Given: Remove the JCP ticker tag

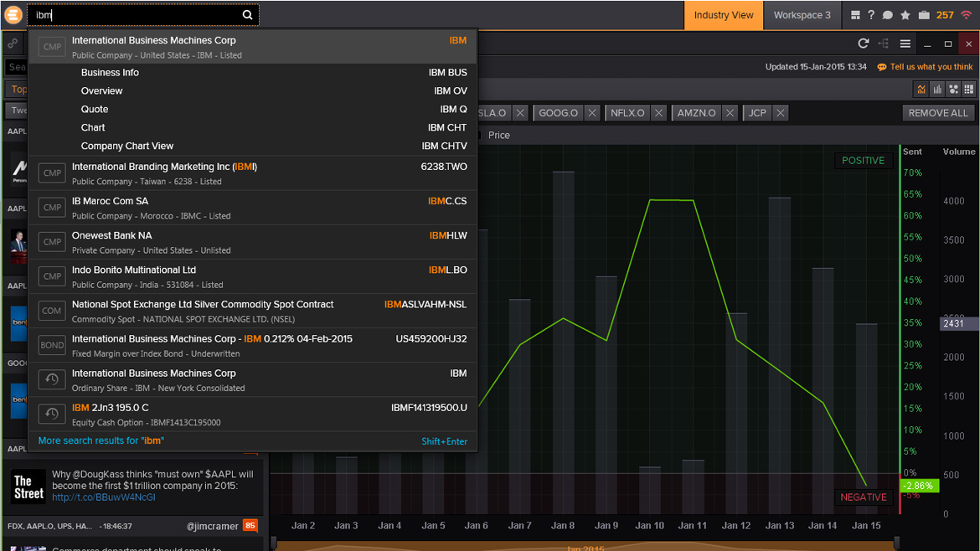Looking at the screenshot, I should [780, 113].
